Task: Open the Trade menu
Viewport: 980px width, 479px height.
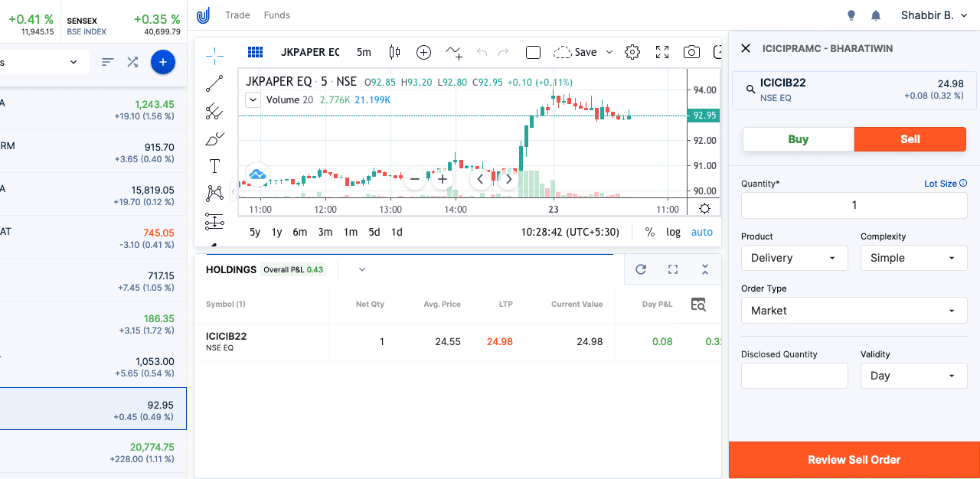Action: [x=237, y=15]
